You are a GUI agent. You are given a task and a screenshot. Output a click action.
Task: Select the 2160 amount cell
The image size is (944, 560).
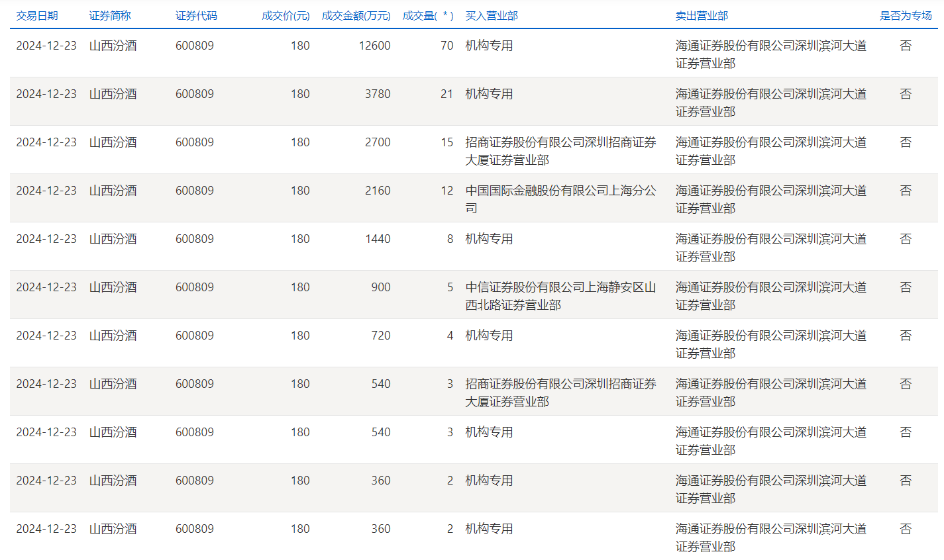pos(378,191)
